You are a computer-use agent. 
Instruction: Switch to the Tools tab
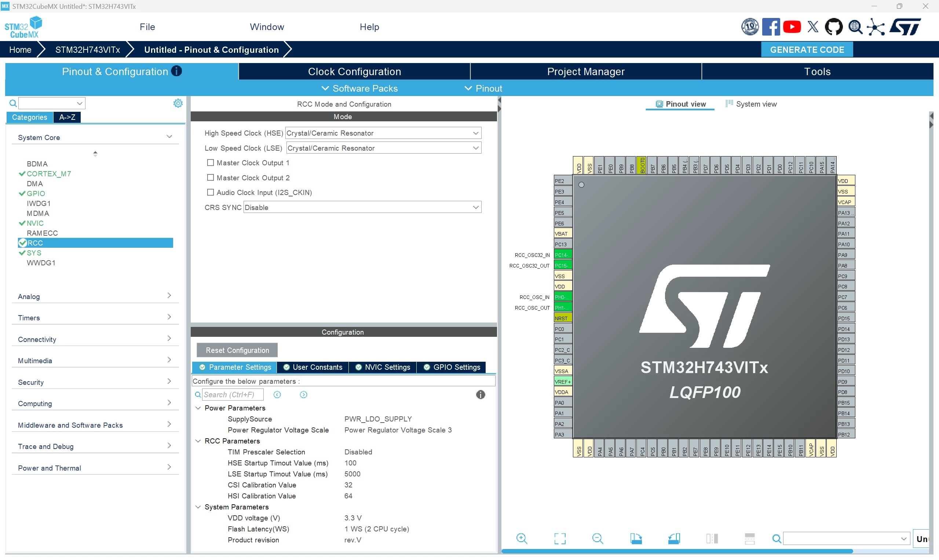tap(818, 71)
